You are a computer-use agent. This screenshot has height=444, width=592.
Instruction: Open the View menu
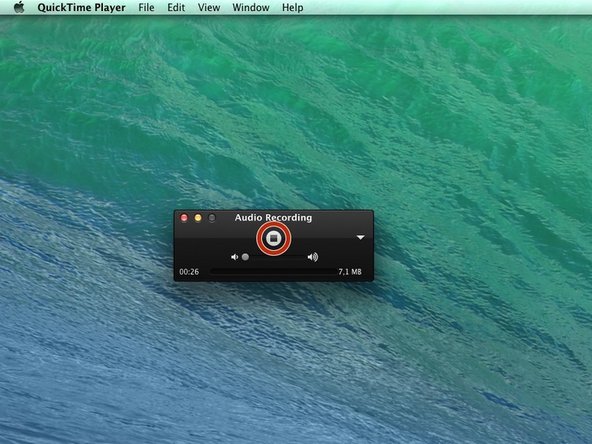209,8
